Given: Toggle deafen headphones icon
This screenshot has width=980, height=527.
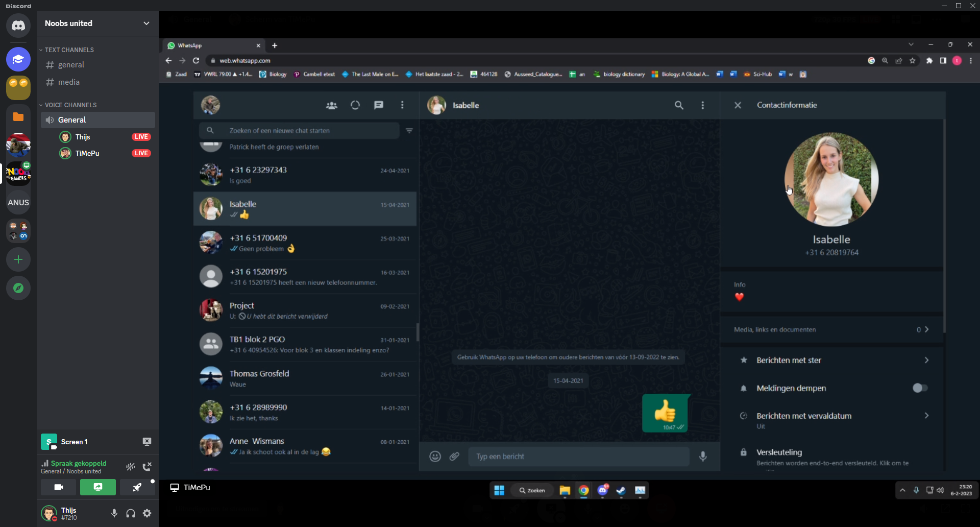Looking at the screenshot, I should click(x=131, y=513).
